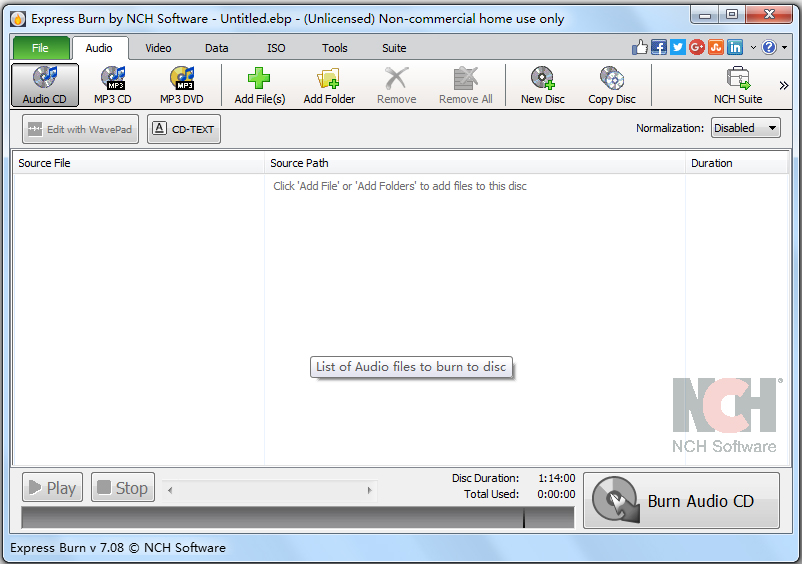Viewport: 802px width, 564px height.
Task: Choose the MP3 DVD disc type
Action: pyautogui.click(x=182, y=85)
